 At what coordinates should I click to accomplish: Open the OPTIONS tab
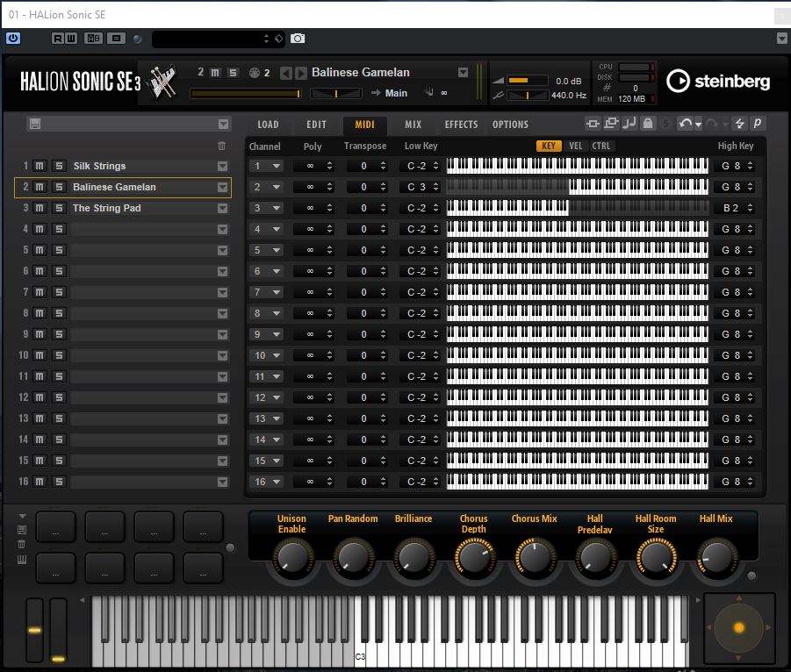click(511, 125)
